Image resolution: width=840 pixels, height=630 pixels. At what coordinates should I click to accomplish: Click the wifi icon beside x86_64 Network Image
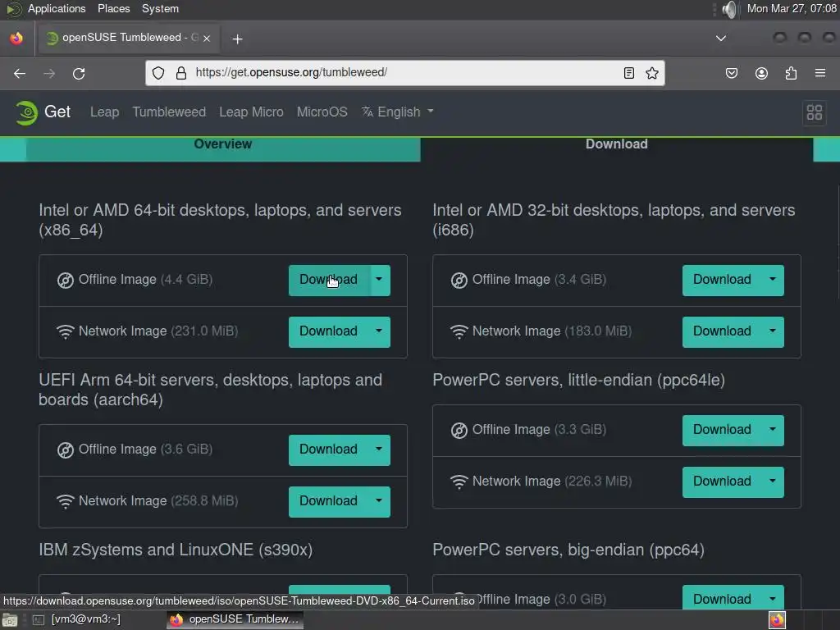click(x=66, y=332)
